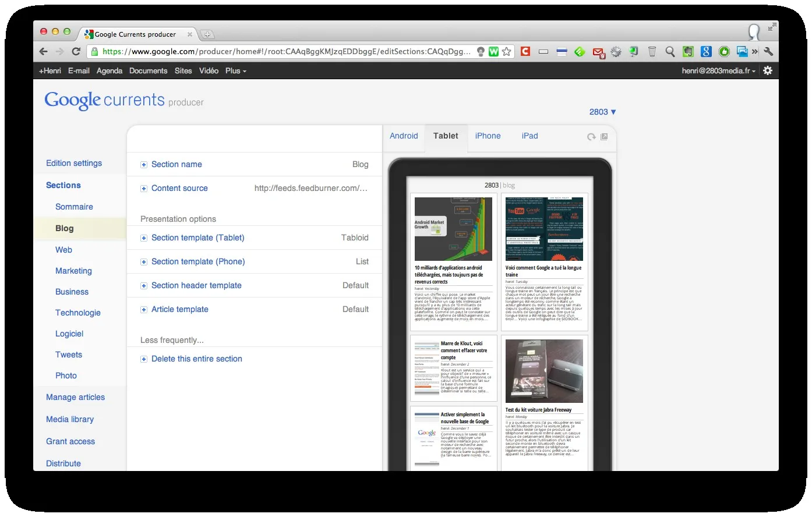
Task: Open Media library
Action: click(x=70, y=419)
